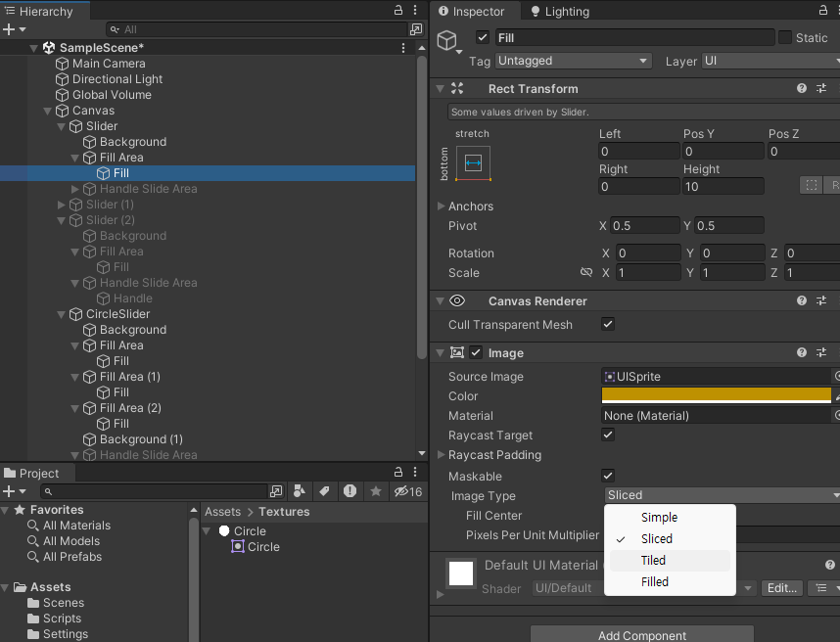Toggle Rect Transform blueprint mode button
The width and height of the screenshot is (840, 642).
(x=811, y=185)
